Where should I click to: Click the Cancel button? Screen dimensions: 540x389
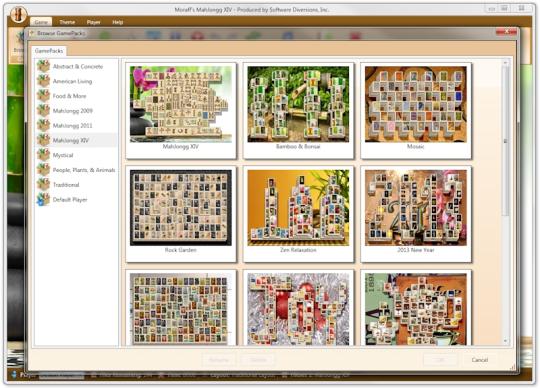(x=479, y=360)
